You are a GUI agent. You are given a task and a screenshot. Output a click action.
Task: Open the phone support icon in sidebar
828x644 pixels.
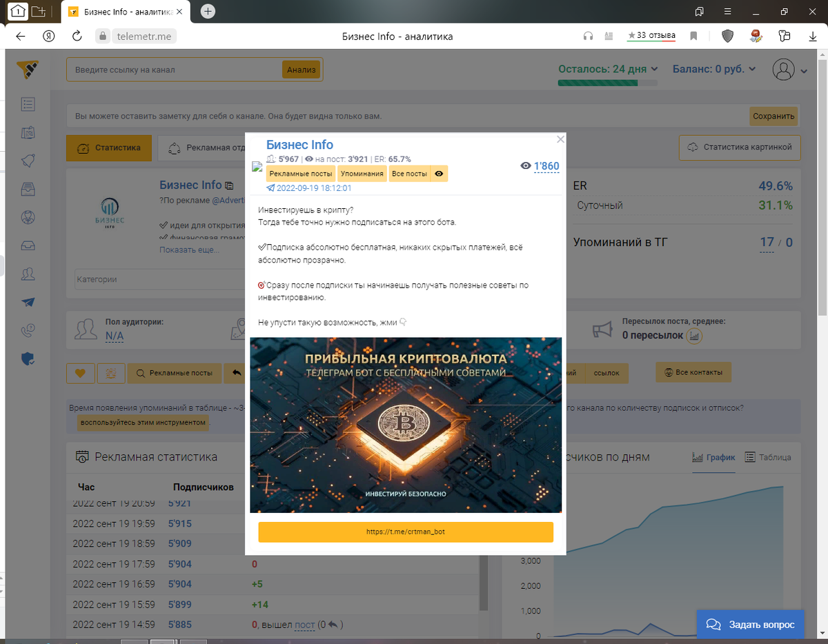point(28,330)
